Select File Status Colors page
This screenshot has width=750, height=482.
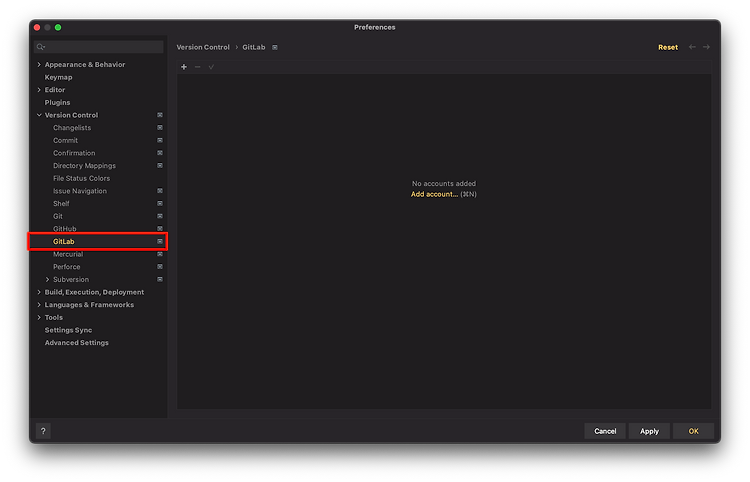pyautogui.click(x=81, y=178)
